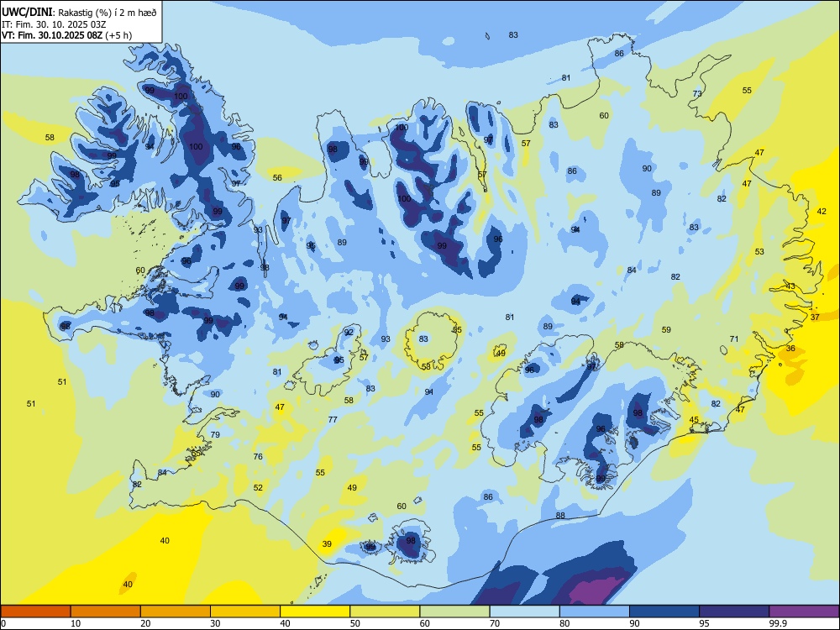Click the orange 10–20 legend swatch
This screenshot has width=840, height=630.
tap(106, 612)
